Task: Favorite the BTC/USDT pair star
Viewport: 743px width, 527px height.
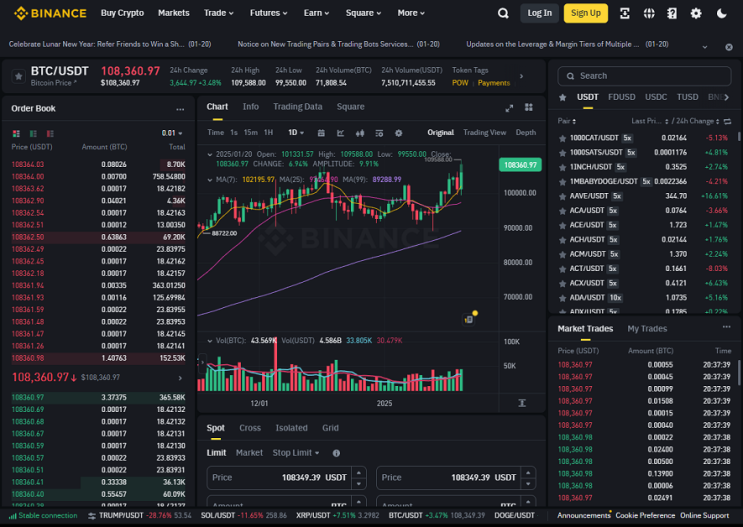Action: pyautogui.click(x=18, y=76)
